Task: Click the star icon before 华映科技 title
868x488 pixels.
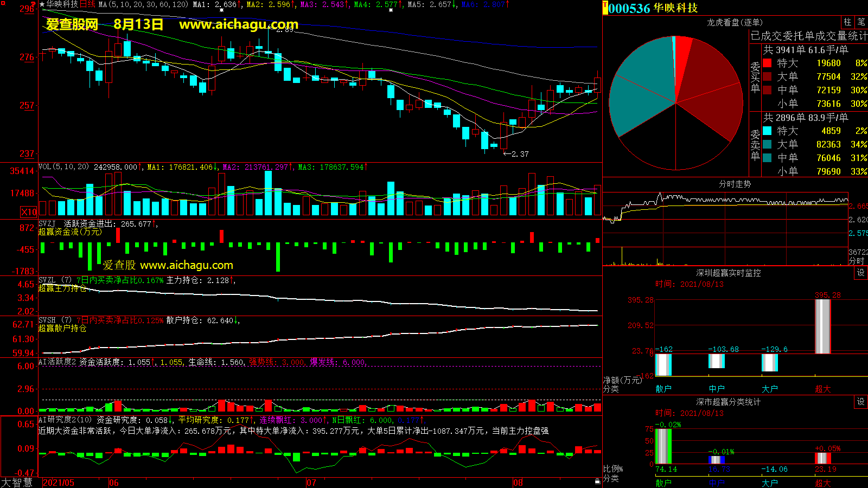Action: [x=42, y=4]
